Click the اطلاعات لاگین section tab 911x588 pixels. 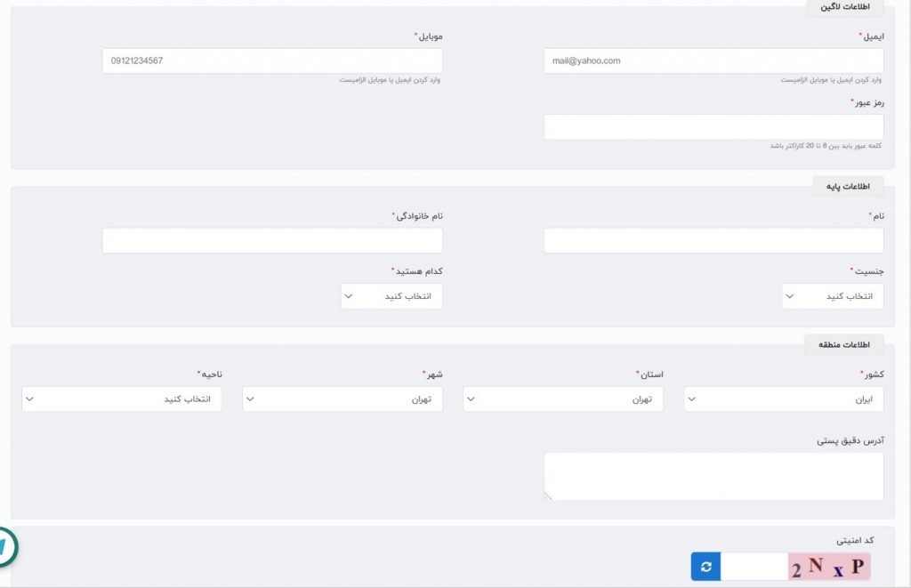point(845,7)
